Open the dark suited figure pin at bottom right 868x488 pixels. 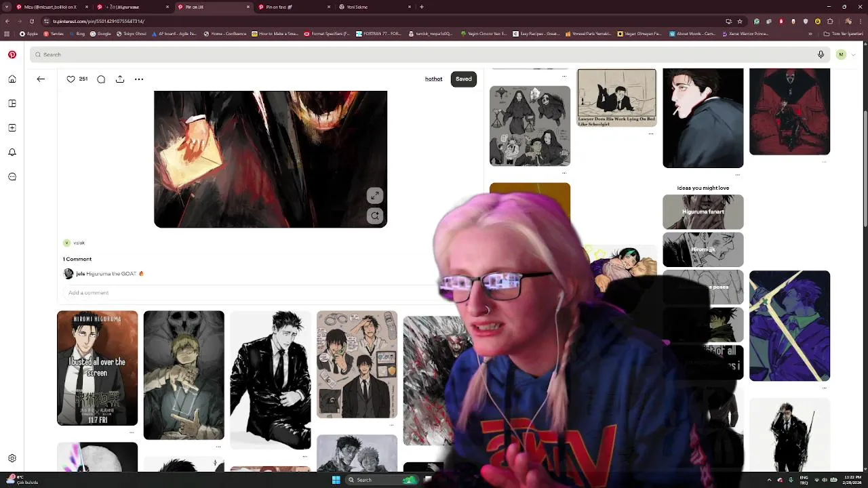pos(789,434)
